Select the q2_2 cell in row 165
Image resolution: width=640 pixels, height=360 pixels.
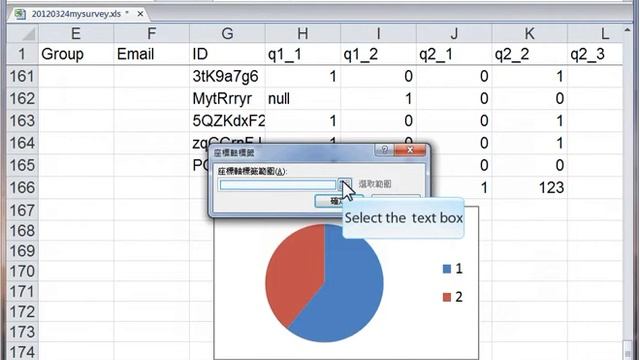[x=529, y=165]
